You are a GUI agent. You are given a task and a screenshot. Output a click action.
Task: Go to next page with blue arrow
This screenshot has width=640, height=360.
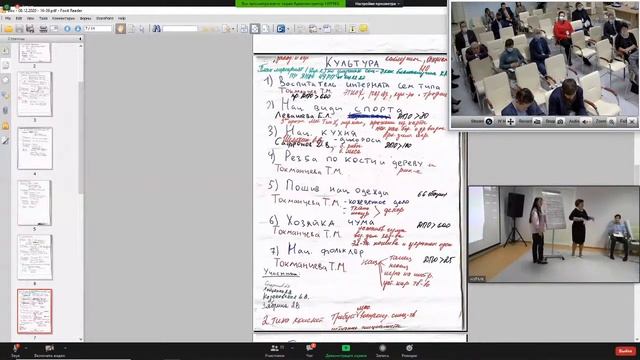[x=78, y=29]
